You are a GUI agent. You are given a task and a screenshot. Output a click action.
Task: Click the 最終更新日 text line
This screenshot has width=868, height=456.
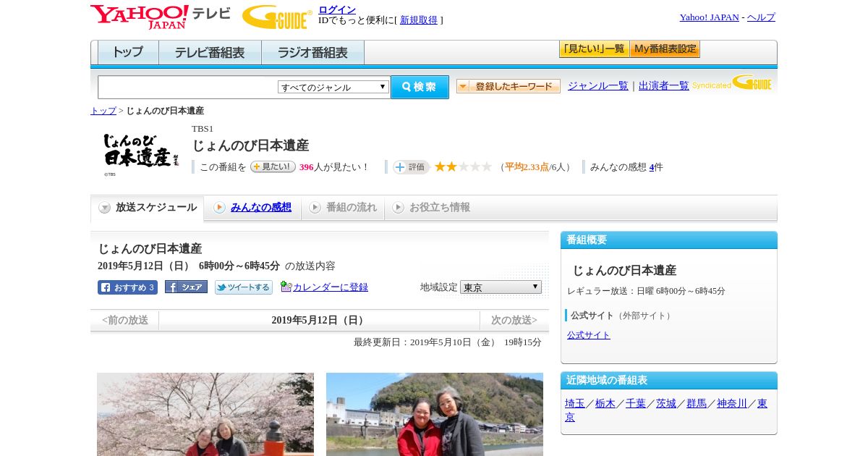pyautogui.click(x=448, y=342)
